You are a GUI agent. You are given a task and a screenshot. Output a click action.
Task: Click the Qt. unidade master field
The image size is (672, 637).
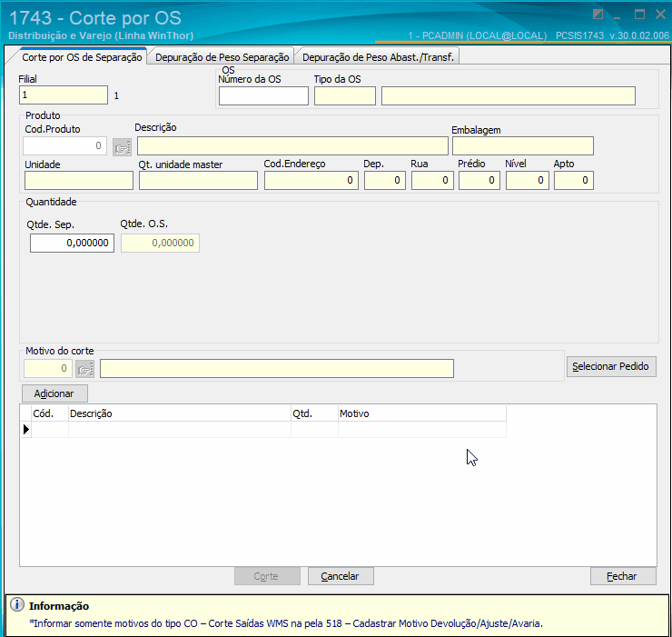(x=199, y=181)
